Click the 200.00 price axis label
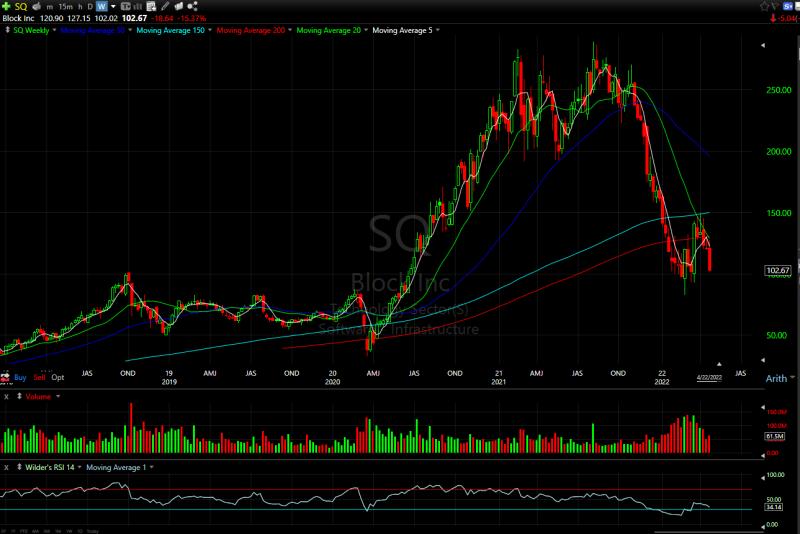This screenshot has height=534, width=800. click(779, 151)
